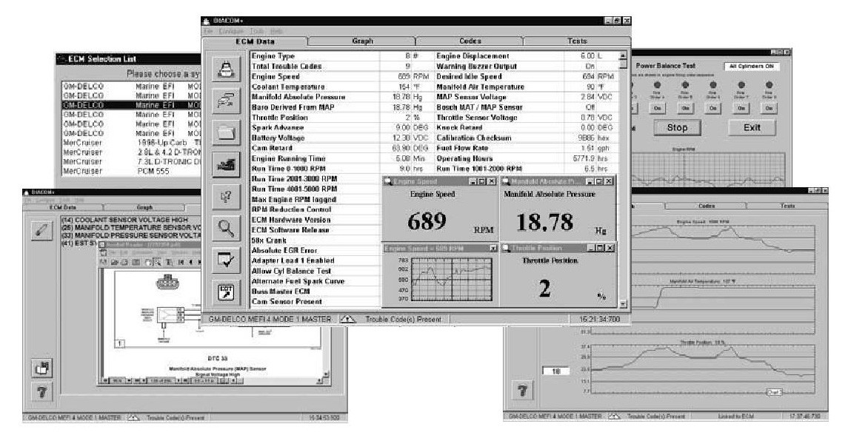Open the Tools menu in DIACOM+
Screen dimensions: 868x441
coord(253,30)
